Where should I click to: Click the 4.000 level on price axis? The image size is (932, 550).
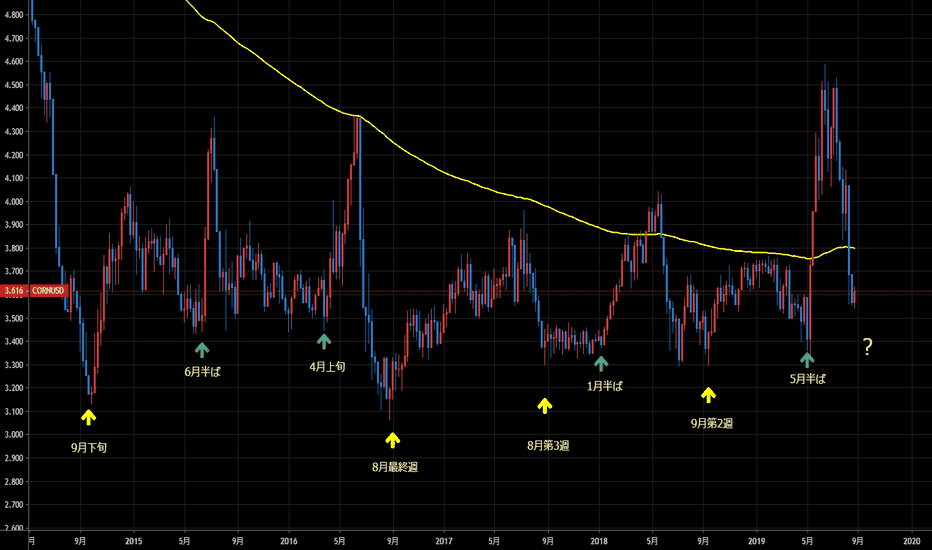point(15,201)
